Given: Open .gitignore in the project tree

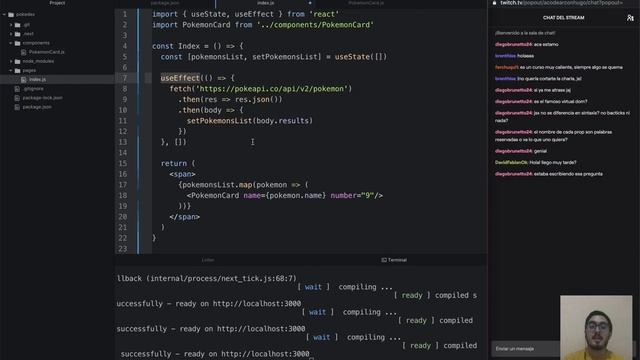Looking at the screenshot, I should (x=33, y=89).
